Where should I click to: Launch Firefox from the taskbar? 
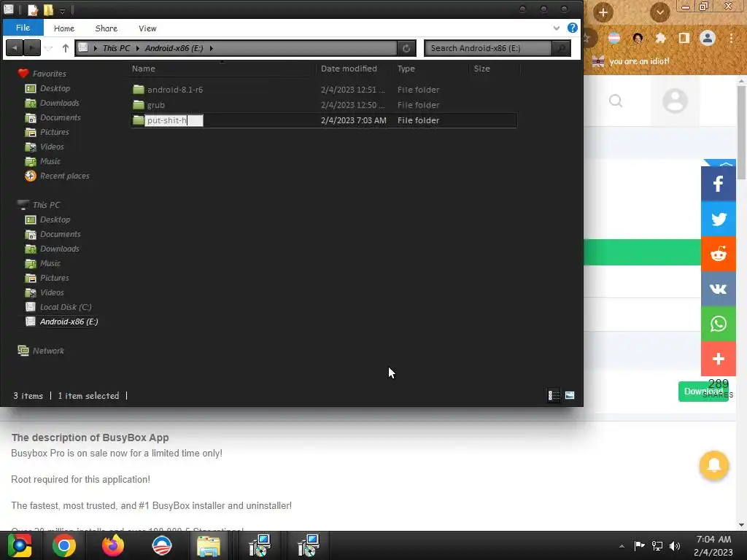(x=113, y=545)
